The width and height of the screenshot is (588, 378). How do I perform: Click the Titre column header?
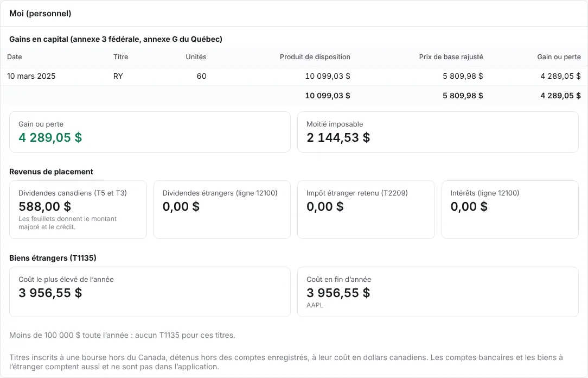pos(121,56)
